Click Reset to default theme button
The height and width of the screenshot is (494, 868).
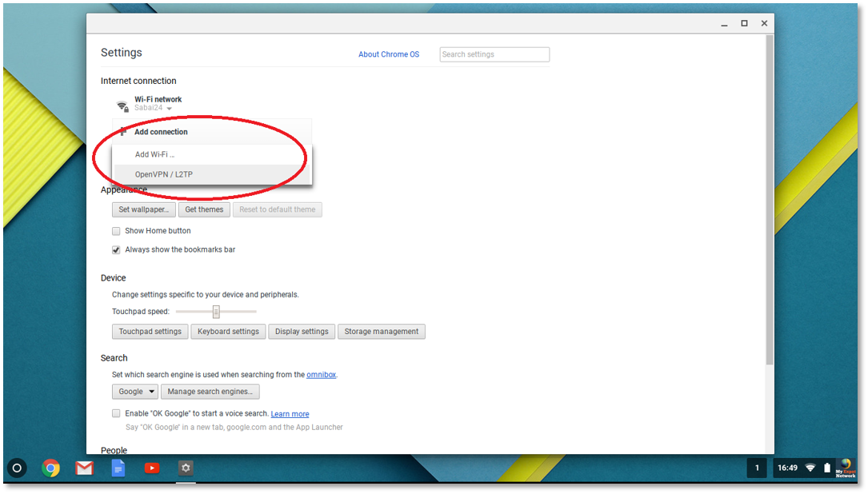(x=278, y=209)
